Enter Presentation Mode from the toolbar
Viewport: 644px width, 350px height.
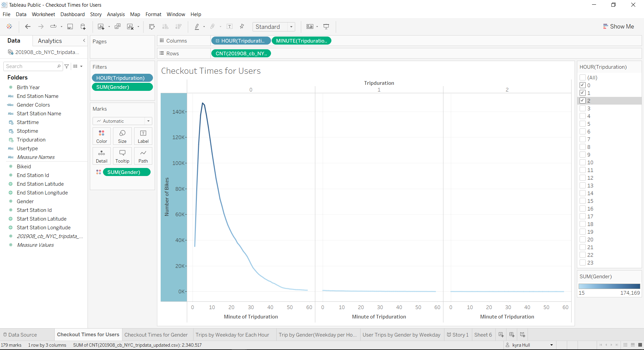[x=326, y=26]
